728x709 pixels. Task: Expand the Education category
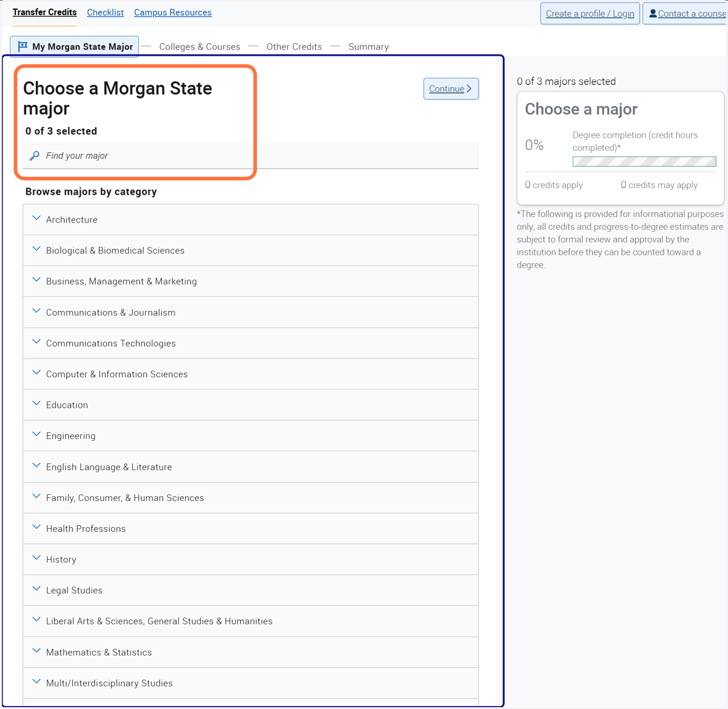(x=251, y=405)
